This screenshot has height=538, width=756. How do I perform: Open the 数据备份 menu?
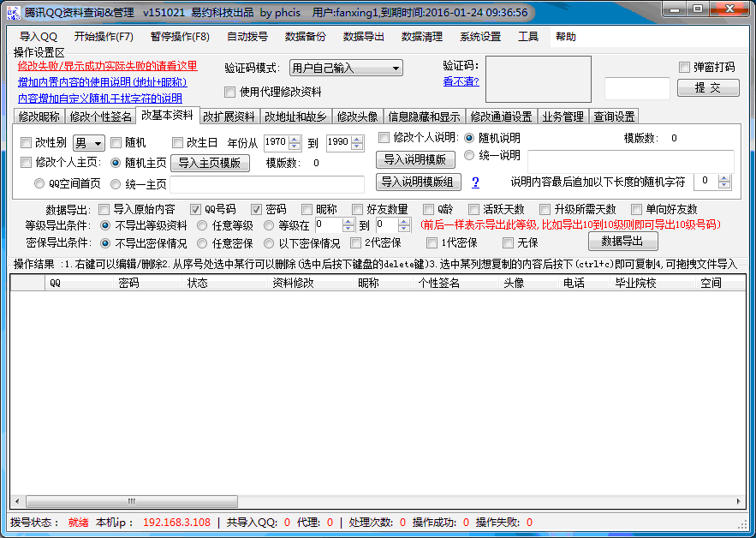point(305,37)
